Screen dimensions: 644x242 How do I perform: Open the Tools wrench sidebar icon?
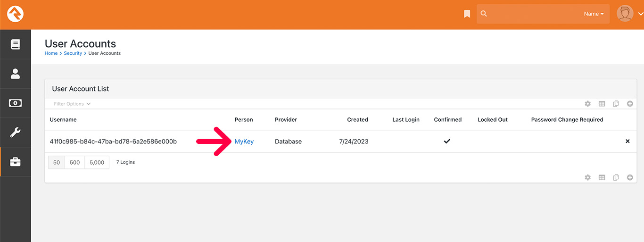click(15, 133)
